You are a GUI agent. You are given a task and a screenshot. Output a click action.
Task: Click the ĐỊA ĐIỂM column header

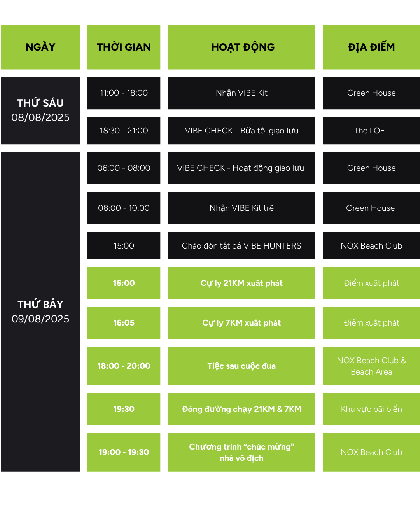tap(371, 47)
